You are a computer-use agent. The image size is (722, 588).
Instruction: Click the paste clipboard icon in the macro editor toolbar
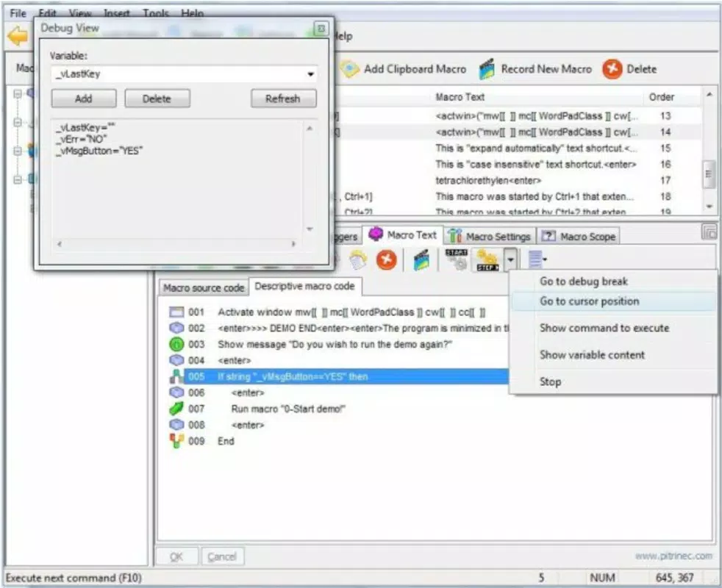pyautogui.click(x=358, y=260)
